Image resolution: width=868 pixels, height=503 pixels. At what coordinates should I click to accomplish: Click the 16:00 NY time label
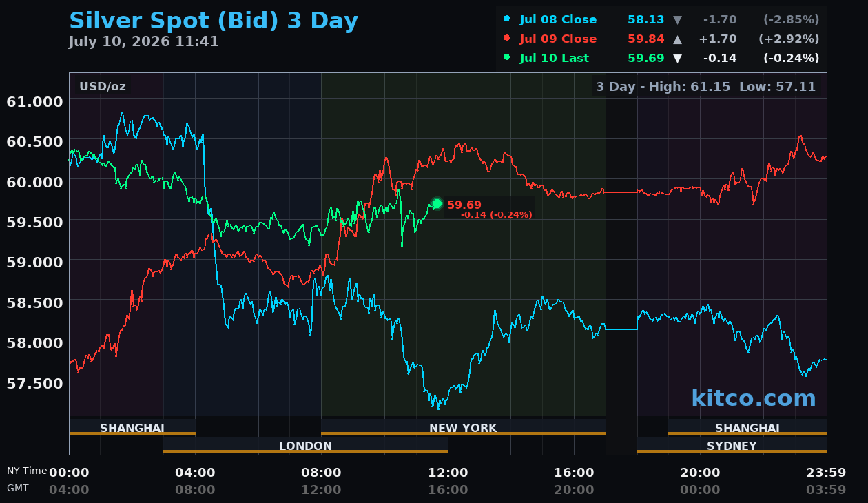574,473
